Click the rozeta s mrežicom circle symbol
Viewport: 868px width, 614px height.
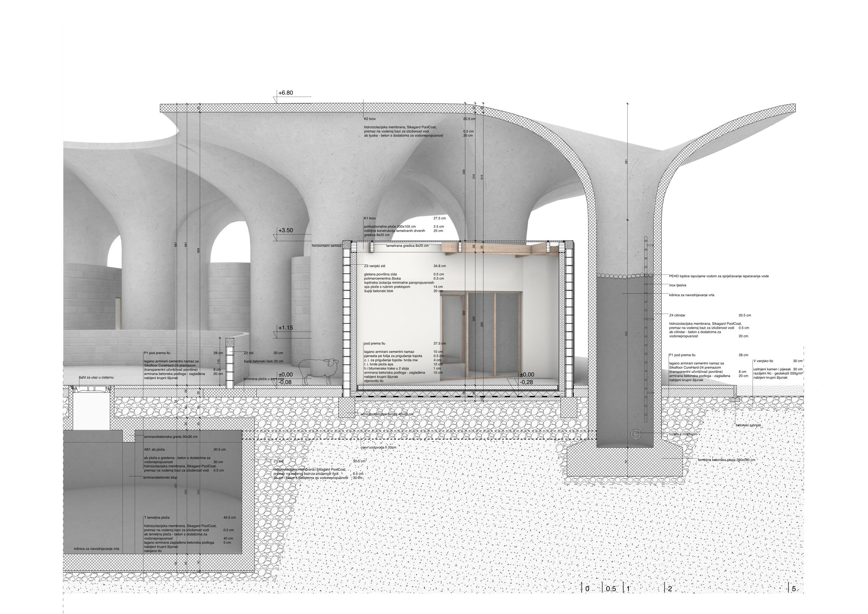(x=636, y=434)
